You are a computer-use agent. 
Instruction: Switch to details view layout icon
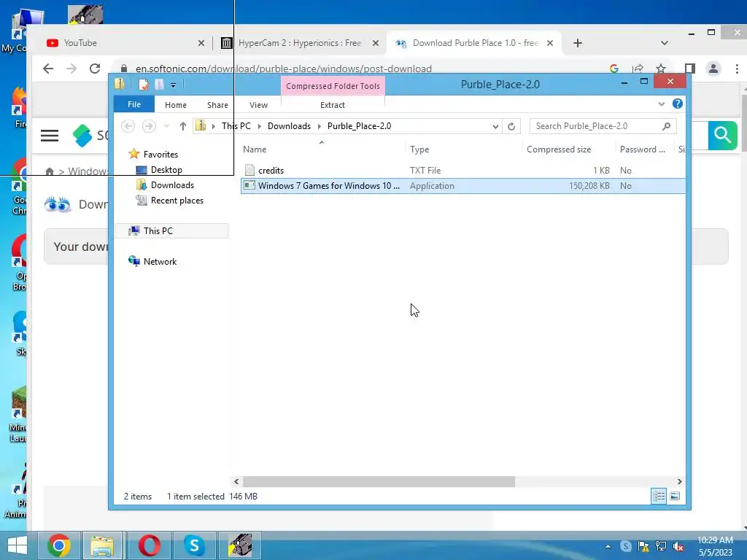point(659,496)
